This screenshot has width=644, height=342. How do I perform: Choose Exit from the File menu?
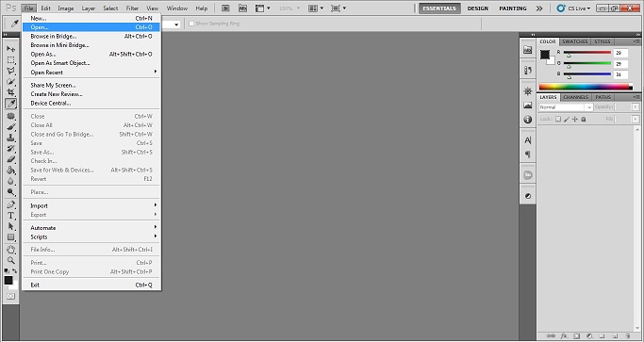point(91,285)
